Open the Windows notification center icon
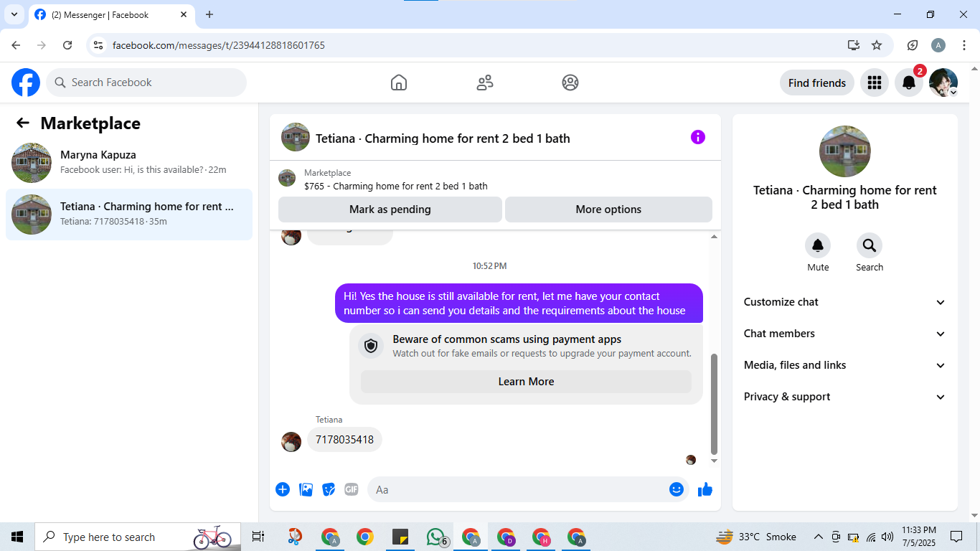 (x=956, y=537)
